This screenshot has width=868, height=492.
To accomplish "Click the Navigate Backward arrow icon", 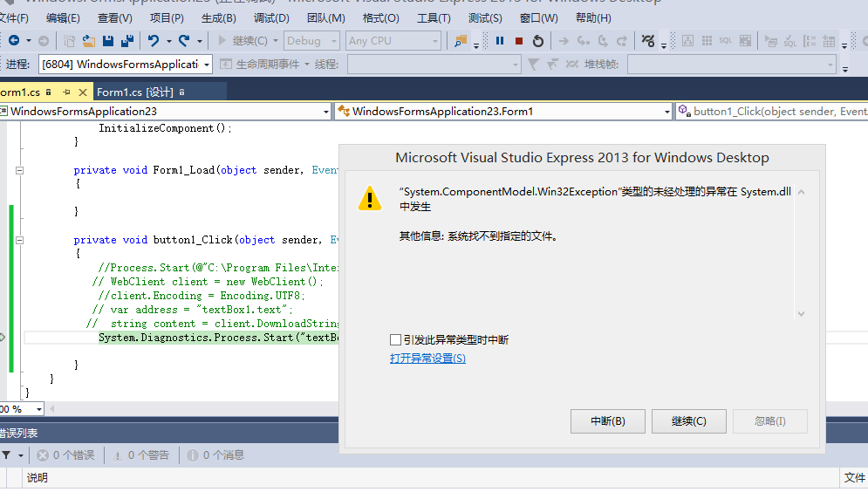I will [x=14, y=40].
